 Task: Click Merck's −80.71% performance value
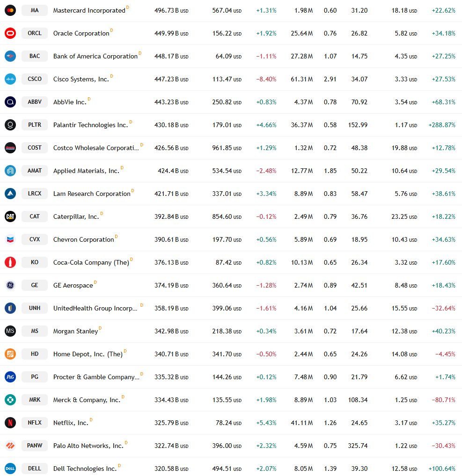443,400
